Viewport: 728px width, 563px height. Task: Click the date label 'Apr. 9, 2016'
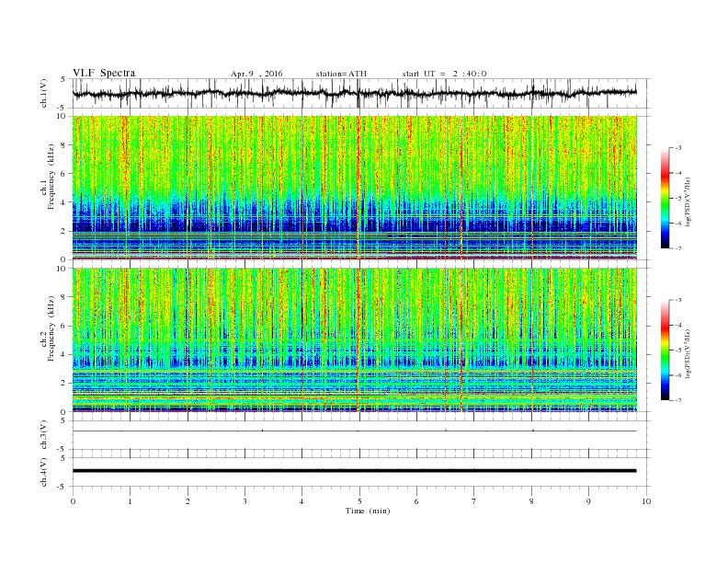pyautogui.click(x=256, y=74)
